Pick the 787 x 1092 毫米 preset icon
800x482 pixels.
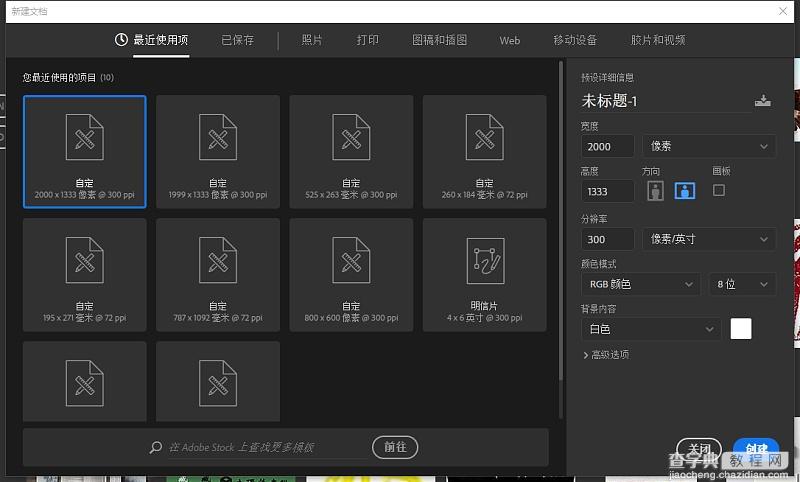click(x=218, y=260)
